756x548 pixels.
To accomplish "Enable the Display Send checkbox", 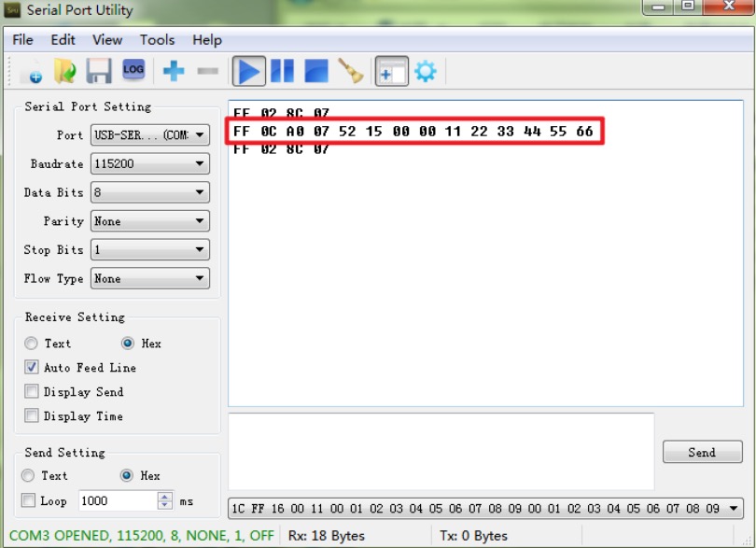I will pyautogui.click(x=32, y=392).
